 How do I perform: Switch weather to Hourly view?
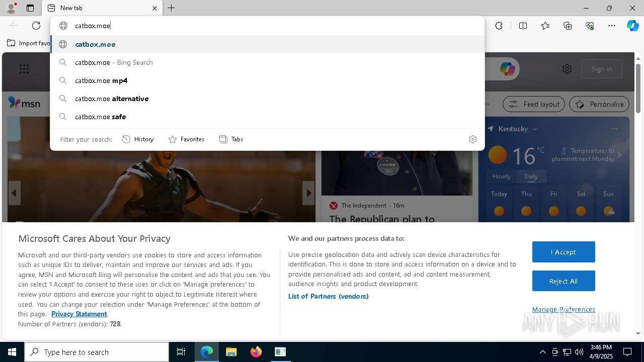click(501, 176)
